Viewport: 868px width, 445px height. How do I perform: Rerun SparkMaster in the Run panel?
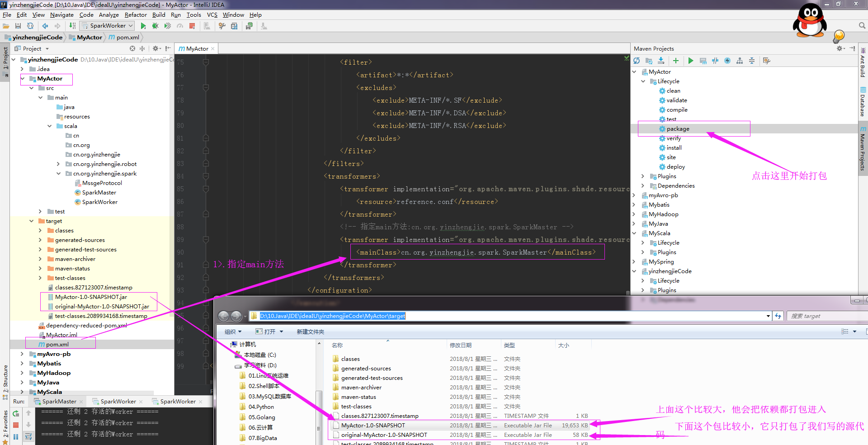pos(16,413)
